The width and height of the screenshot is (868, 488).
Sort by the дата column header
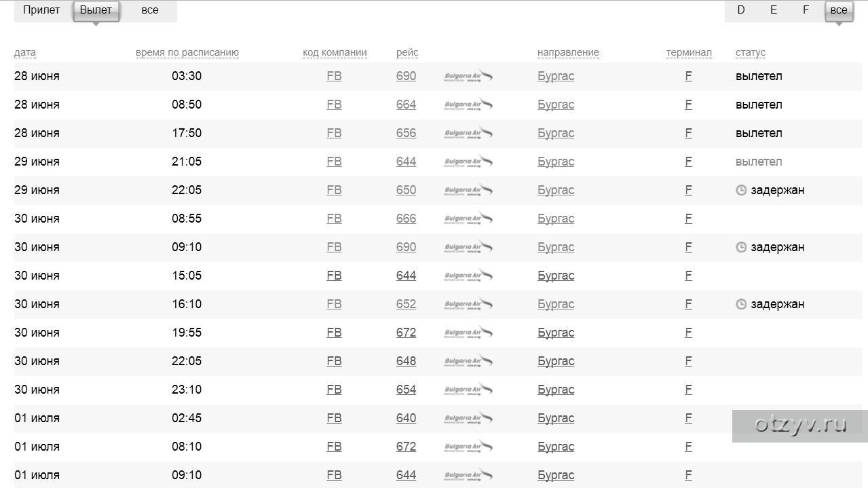[x=25, y=53]
